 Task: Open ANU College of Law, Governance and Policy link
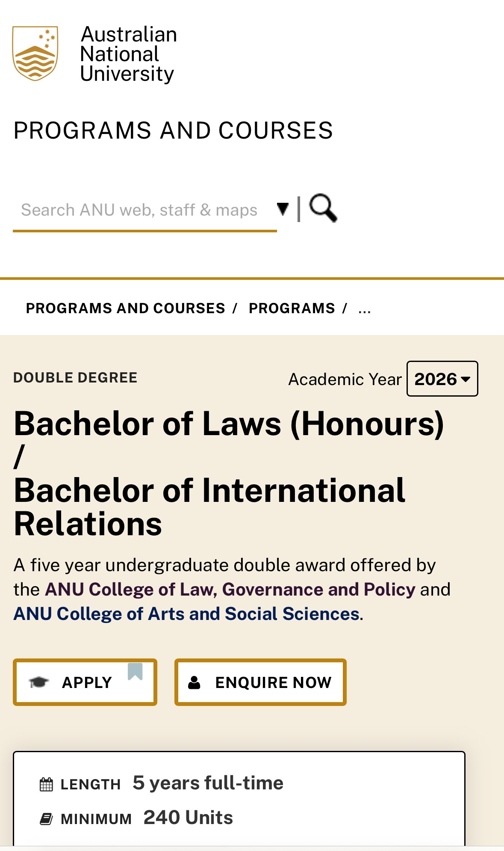pos(230,590)
